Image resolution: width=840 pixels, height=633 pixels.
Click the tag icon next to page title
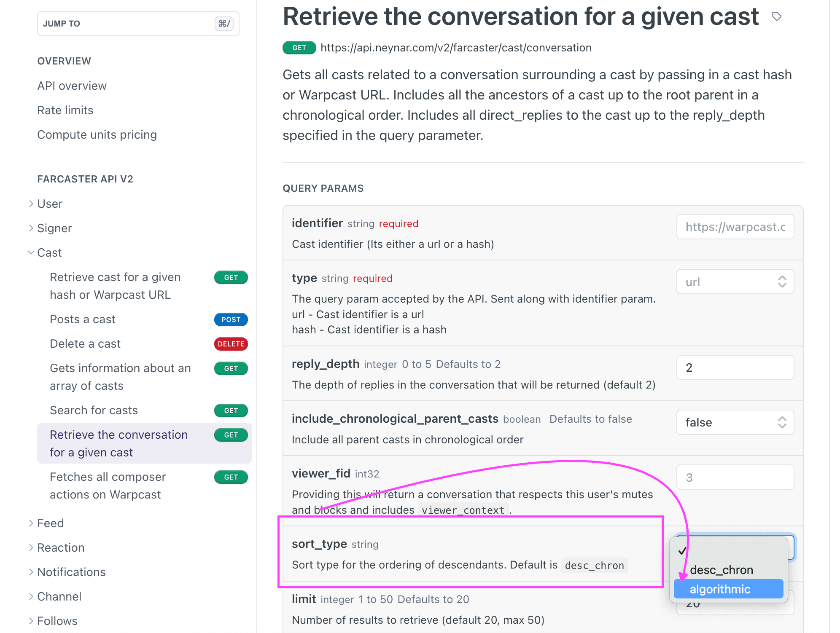[776, 16]
